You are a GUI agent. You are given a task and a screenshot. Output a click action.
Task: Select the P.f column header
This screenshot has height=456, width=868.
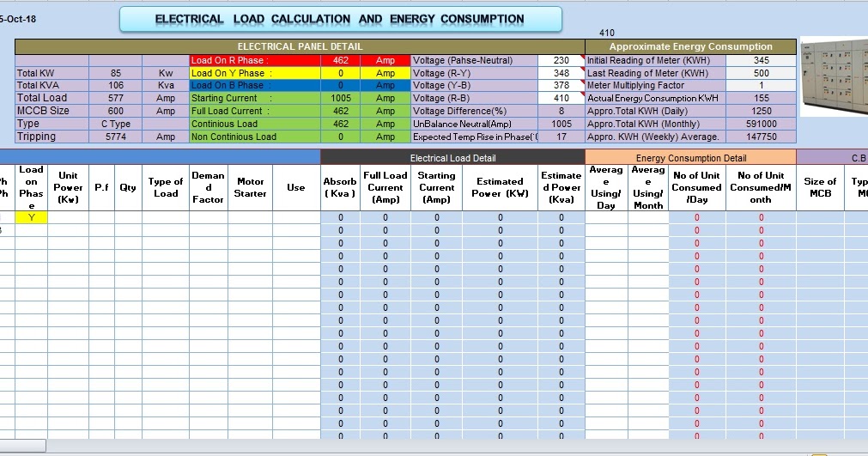coord(102,187)
